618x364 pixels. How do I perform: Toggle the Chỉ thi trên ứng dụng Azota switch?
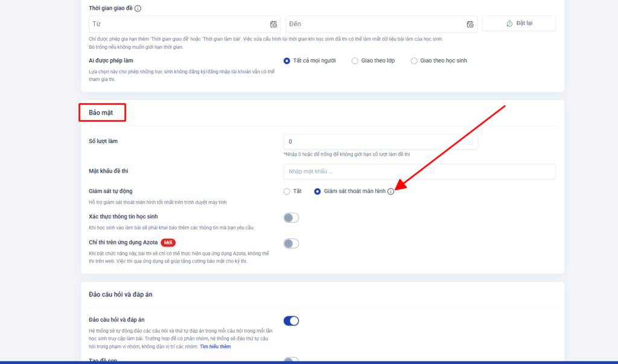[x=291, y=243]
